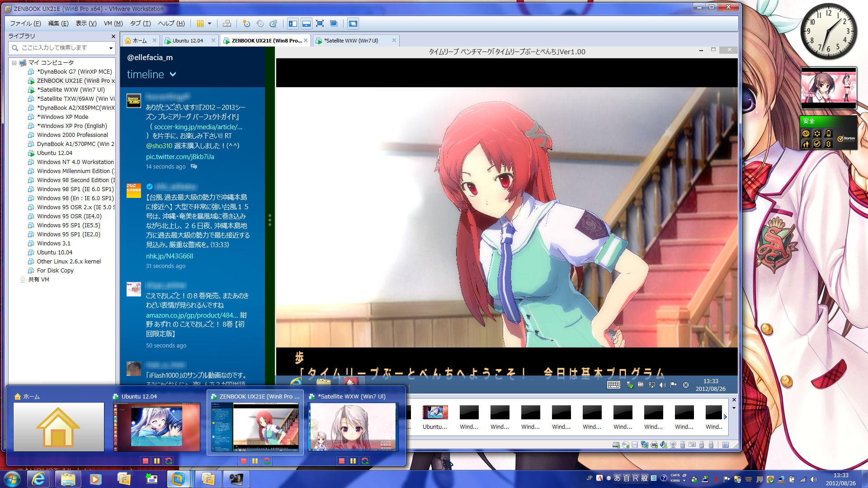Click the yellow Suspend VM toolbar icon
Image resolution: width=868 pixels, height=488 pixels.
coord(200,23)
